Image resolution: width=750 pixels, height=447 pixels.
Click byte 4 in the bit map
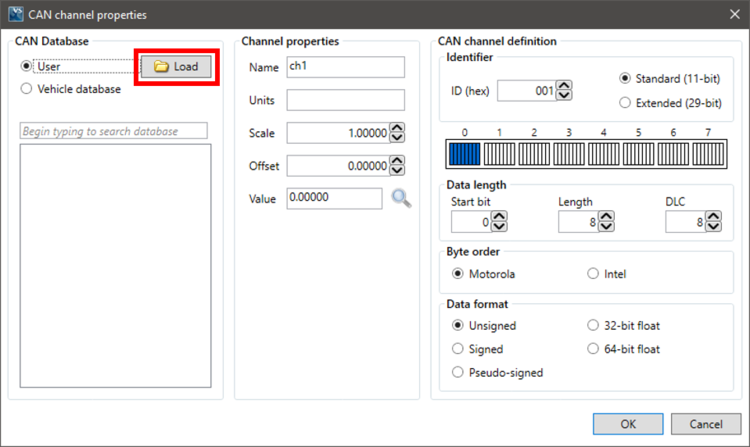(x=604, y=154)
